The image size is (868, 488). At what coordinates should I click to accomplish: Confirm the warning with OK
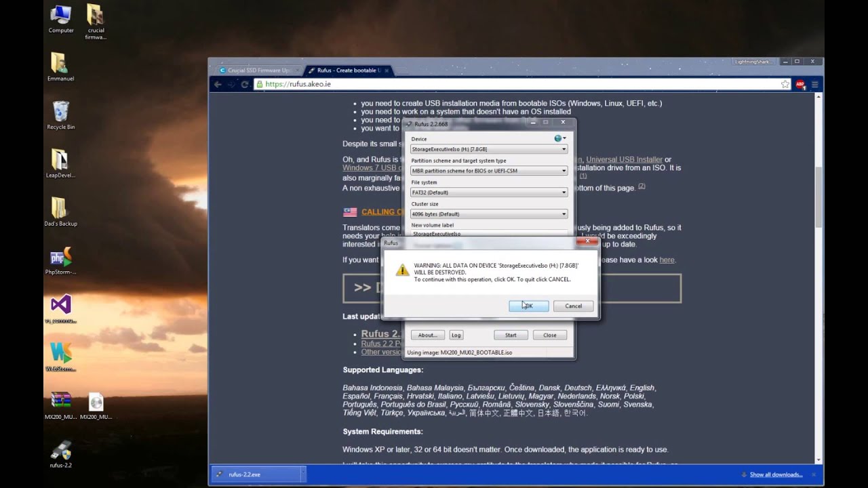click(529, 306)
